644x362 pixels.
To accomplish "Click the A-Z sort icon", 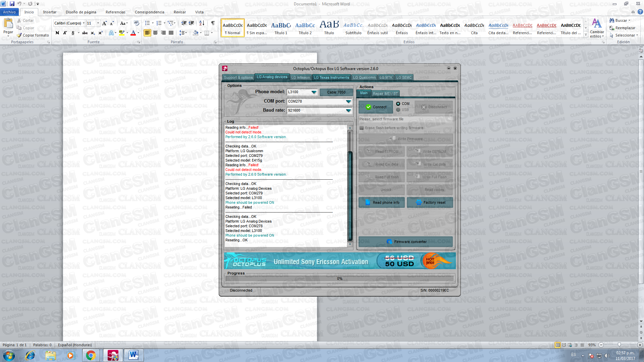I will (x=202, y=23).
